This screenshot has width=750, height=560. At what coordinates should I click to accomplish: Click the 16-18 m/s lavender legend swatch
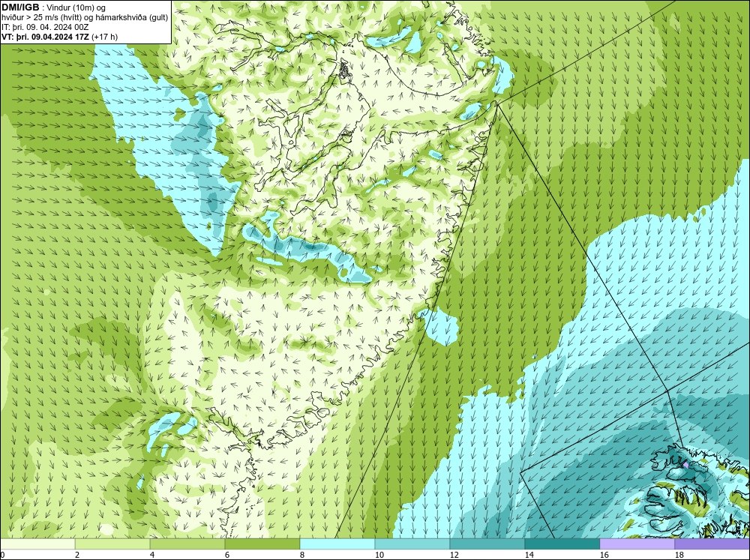pyautogui.click(x=637, y=544)
